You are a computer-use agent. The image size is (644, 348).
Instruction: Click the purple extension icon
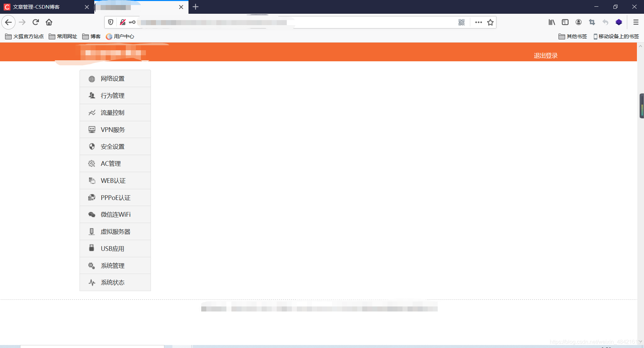point(619,22)
